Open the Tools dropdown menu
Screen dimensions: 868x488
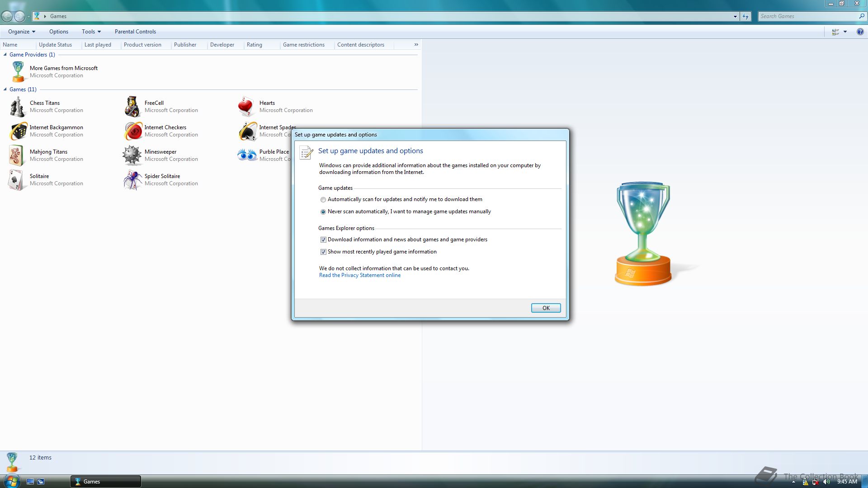click(x=91, y=32)
